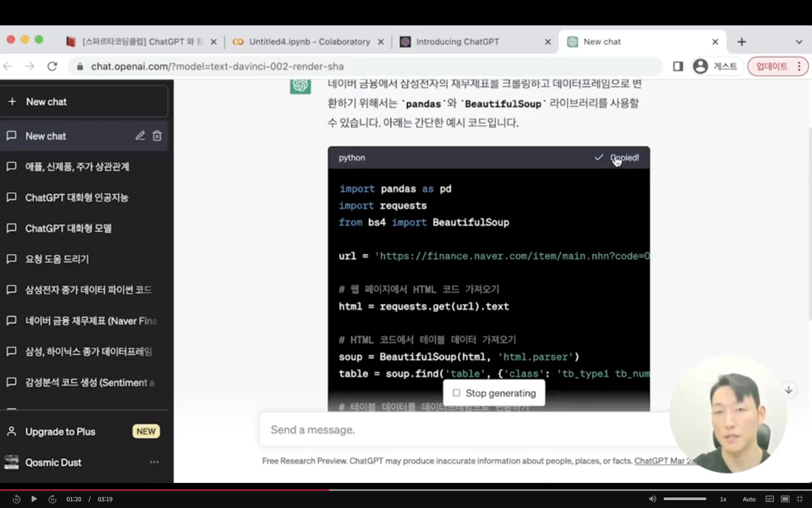Reload the chat.openai.com page

pos(52,67)
